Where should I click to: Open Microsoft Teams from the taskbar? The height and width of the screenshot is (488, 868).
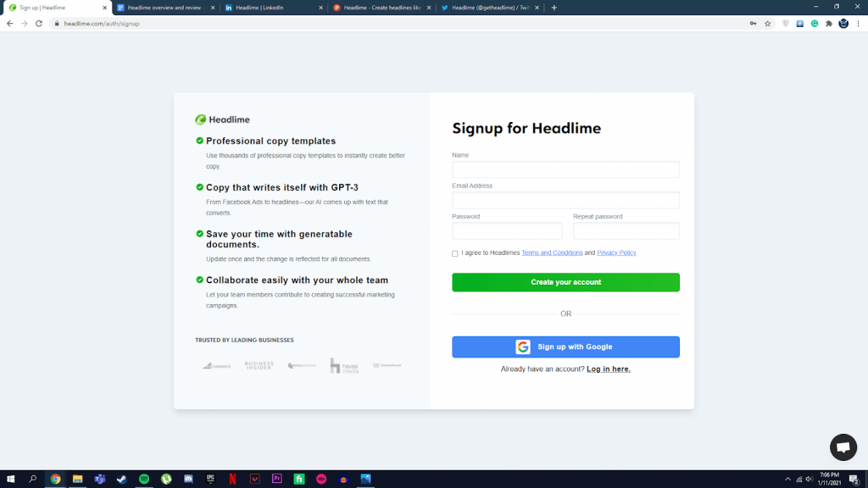100,480
